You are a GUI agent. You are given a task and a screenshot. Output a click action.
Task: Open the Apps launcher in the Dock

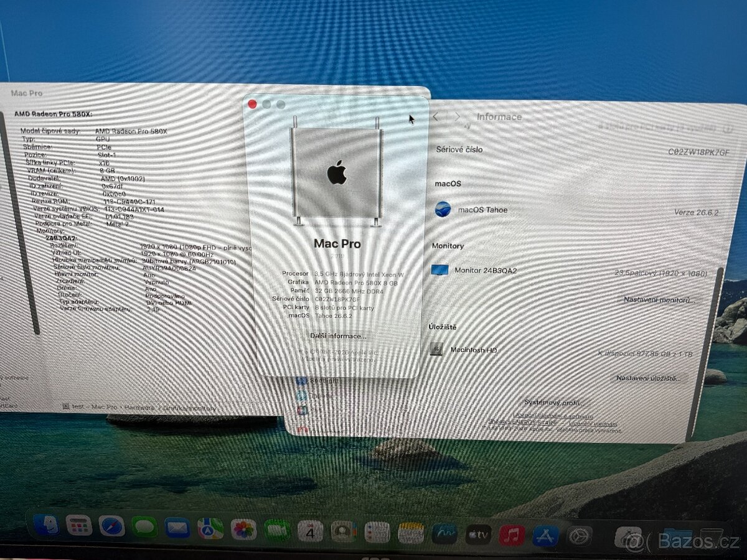(x=79, y=526)
